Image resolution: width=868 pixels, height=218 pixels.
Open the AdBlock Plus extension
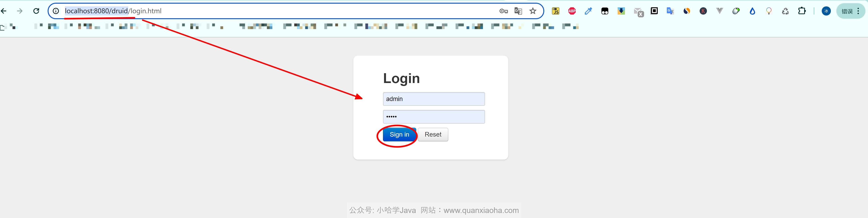[572, 11]
